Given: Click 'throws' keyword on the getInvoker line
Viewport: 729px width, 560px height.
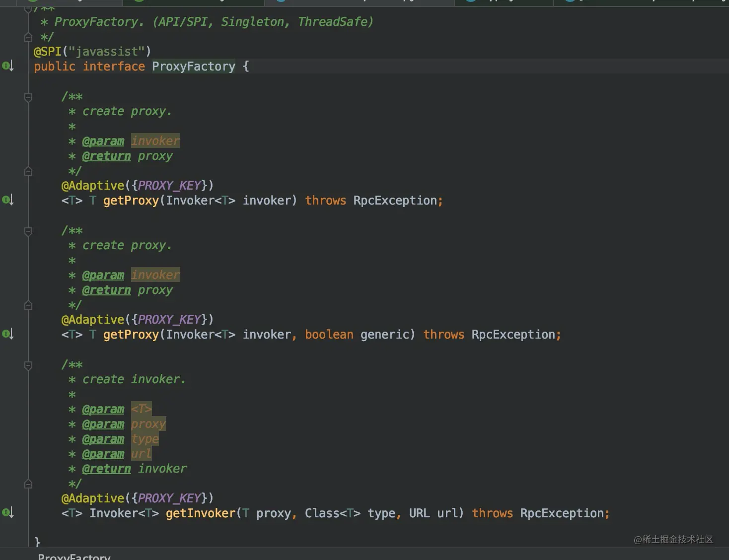Looking at the screenshot, I should click(x=492, y=513).
